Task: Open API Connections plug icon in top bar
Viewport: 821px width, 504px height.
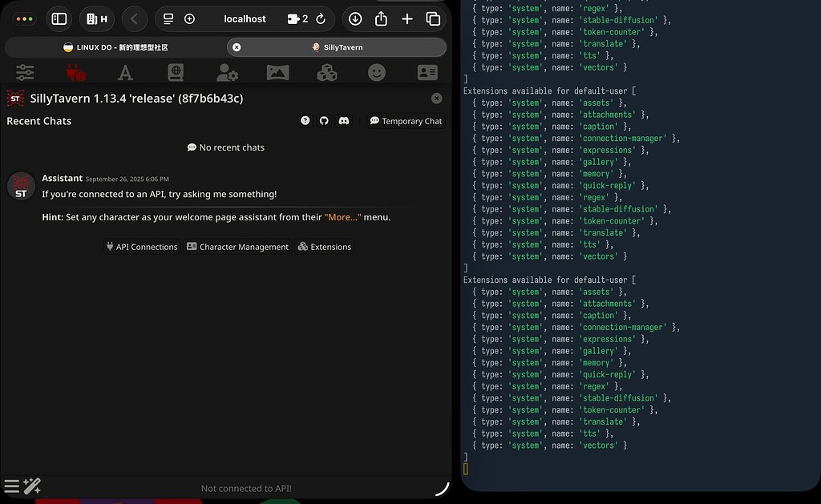Action: tap(75, 72)
